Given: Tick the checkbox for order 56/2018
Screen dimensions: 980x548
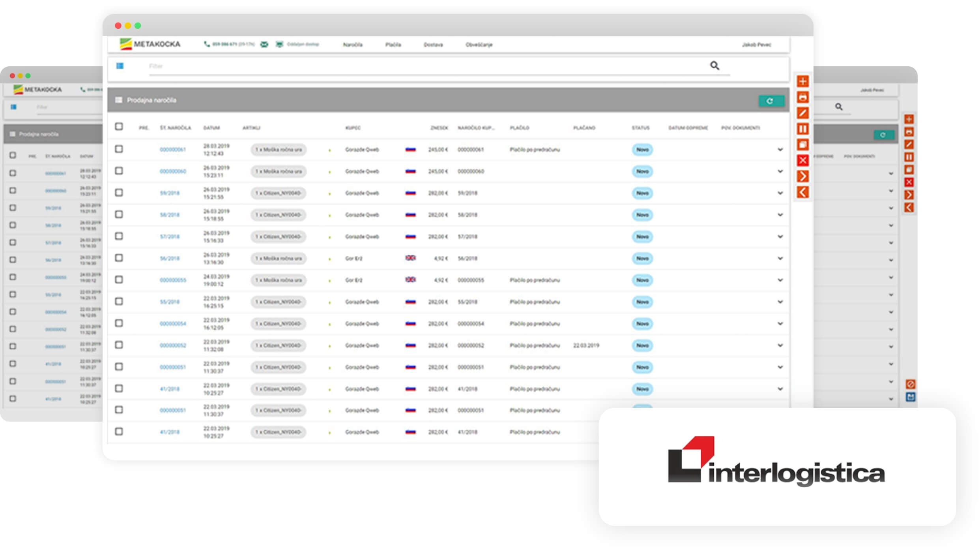Looking at the screenshot, I should pos(119,257).
